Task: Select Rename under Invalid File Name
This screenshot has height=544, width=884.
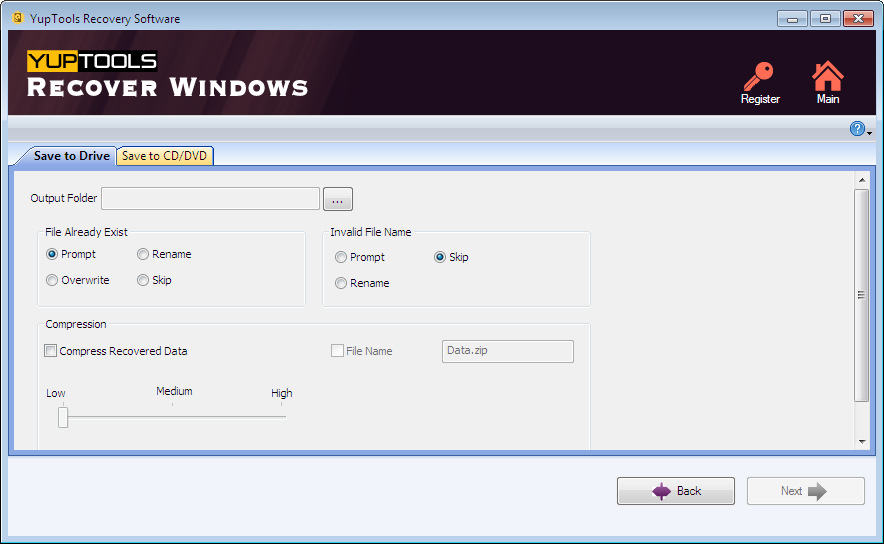Action: 341,283
